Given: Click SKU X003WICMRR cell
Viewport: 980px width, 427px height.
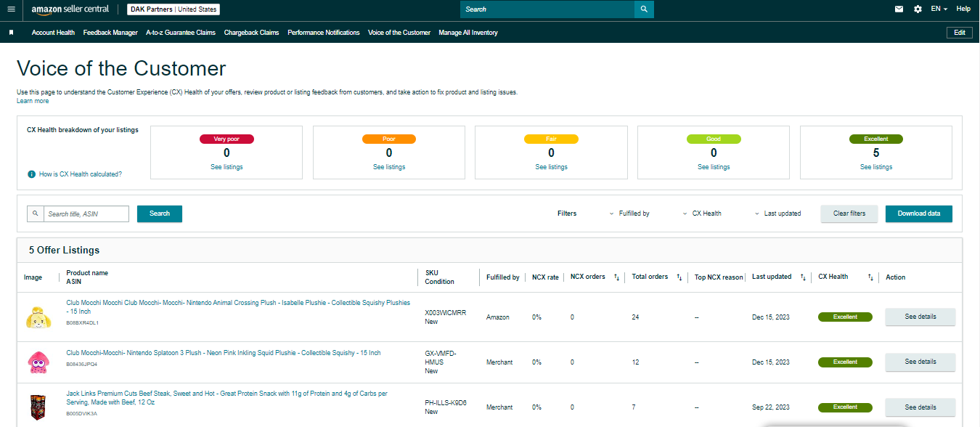Looking at the screenshot, I should point(446,313).
